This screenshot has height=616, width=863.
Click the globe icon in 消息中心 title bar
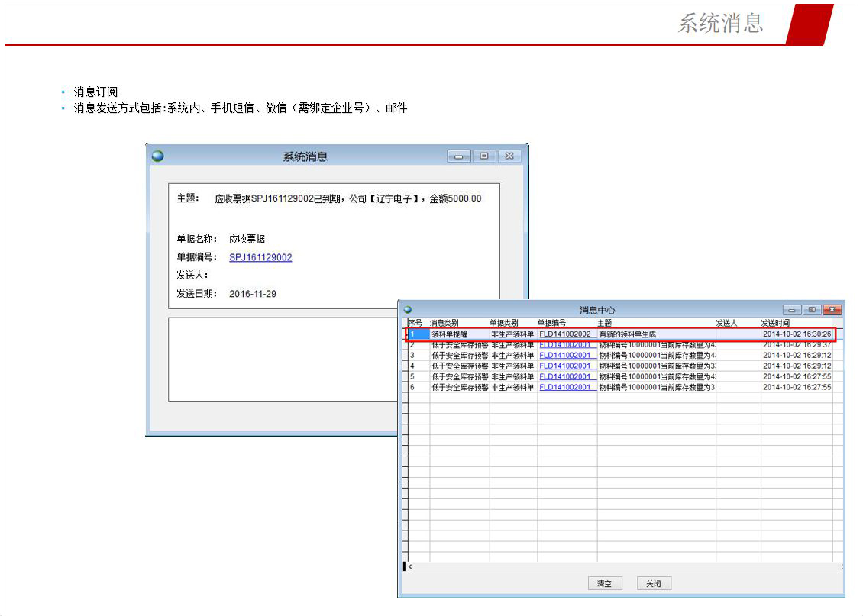point(407,310)
